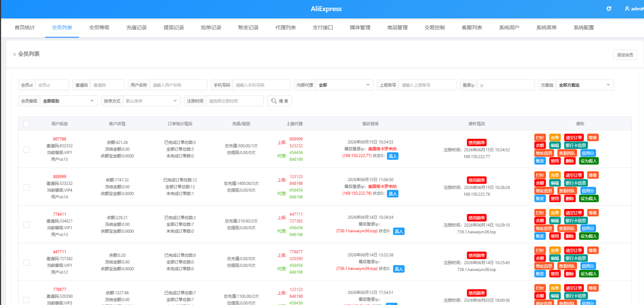
Task: Check the row checkbox for user 888999
Action: click(26, 187)
